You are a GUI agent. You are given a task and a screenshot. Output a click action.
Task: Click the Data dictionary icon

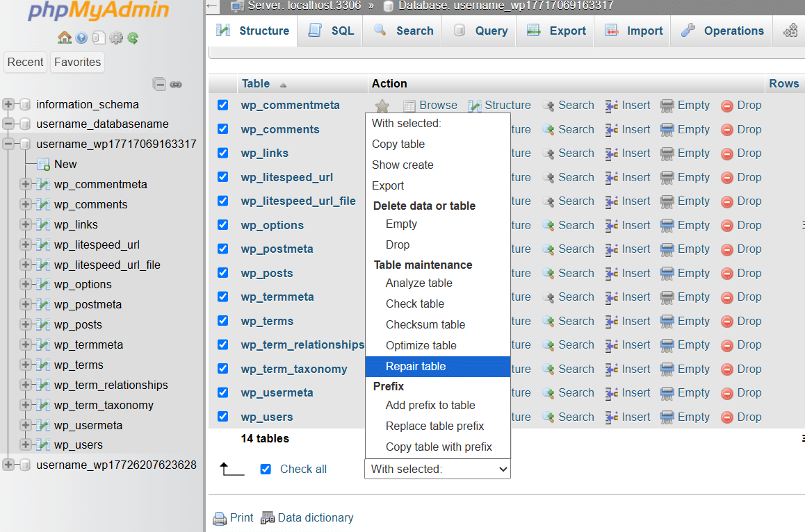click(x=268, y=518)
